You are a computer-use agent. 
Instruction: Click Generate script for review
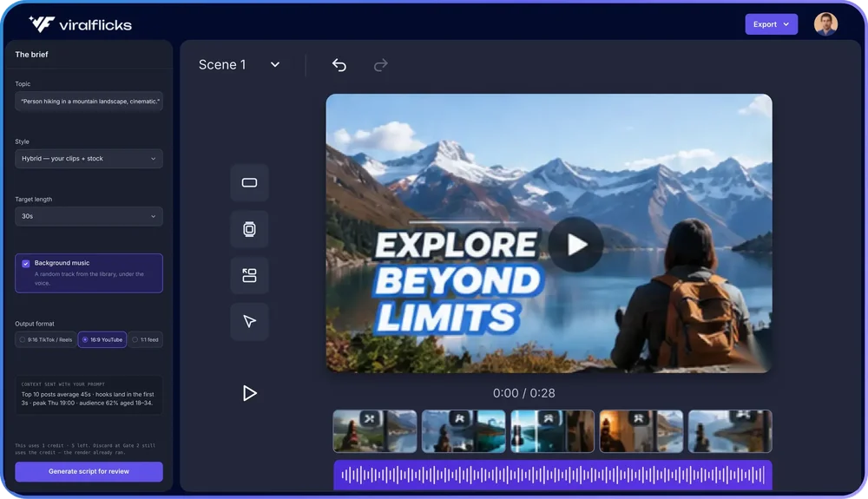(89, 471)
